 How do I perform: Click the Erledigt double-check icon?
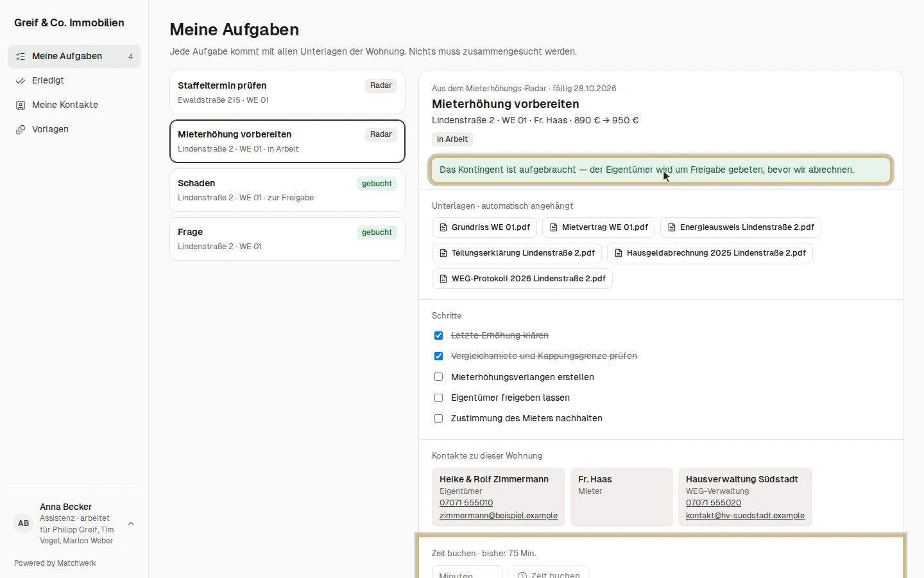pyautogui.click(x=21, y=81)
